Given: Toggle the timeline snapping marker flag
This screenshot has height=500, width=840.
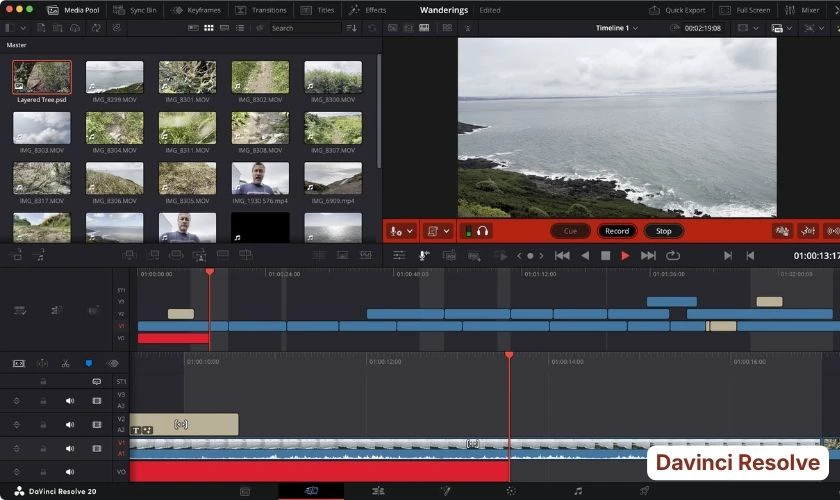Looking at the screenshot, I should [88, 363].
